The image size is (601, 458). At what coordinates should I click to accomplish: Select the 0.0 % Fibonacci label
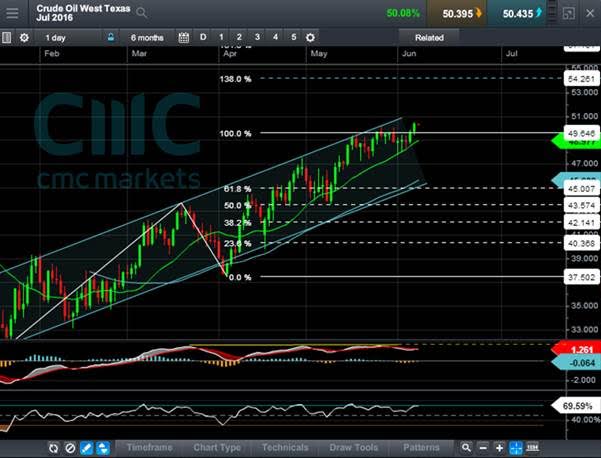coord(240,277)
